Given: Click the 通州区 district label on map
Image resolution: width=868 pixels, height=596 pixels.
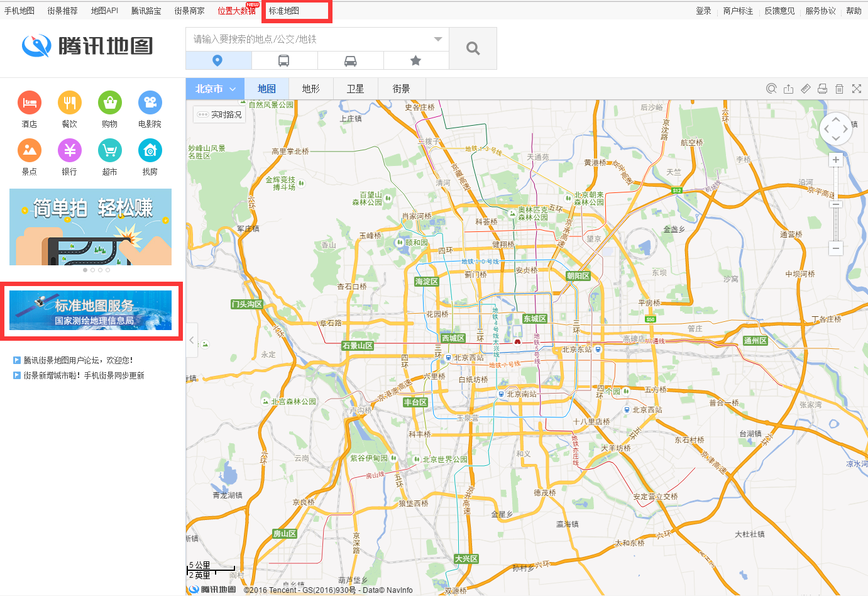Looking at the screenshot, I should 755,341.
